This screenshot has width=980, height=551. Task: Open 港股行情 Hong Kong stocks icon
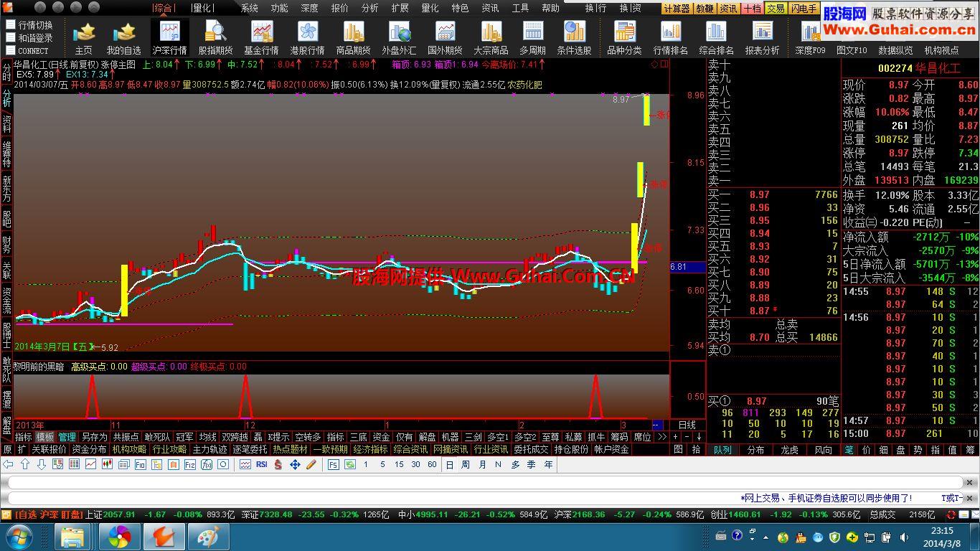(307, 37)
